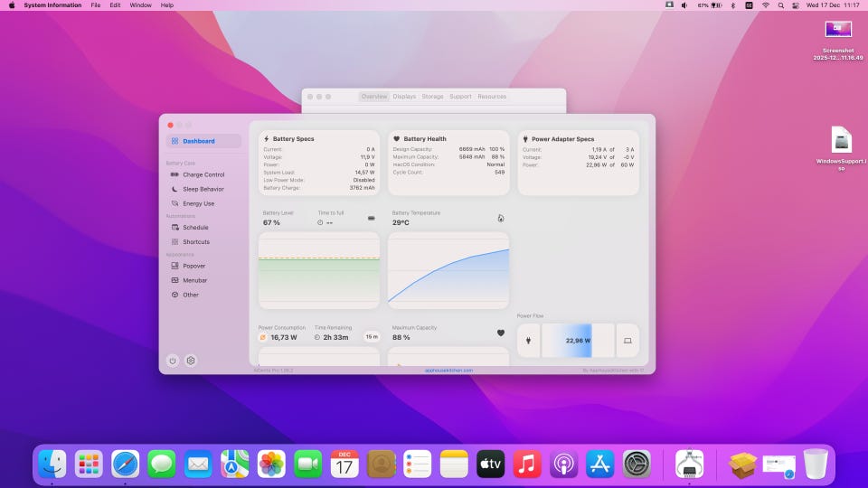The width and height of the screenshot is (868, 488).
Task: Switch to the Storage tab
Action: 432,96
